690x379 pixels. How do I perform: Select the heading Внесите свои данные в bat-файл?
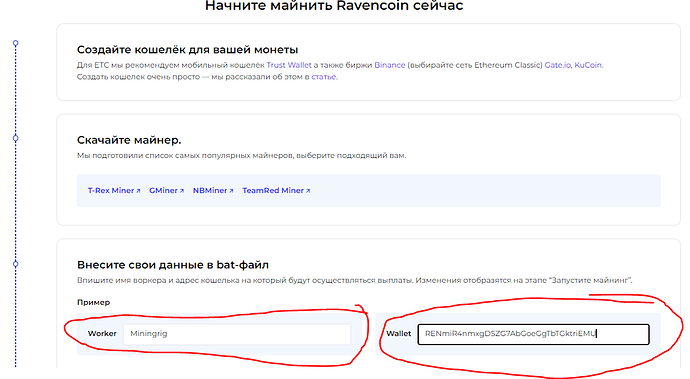[x=172, y=265]
